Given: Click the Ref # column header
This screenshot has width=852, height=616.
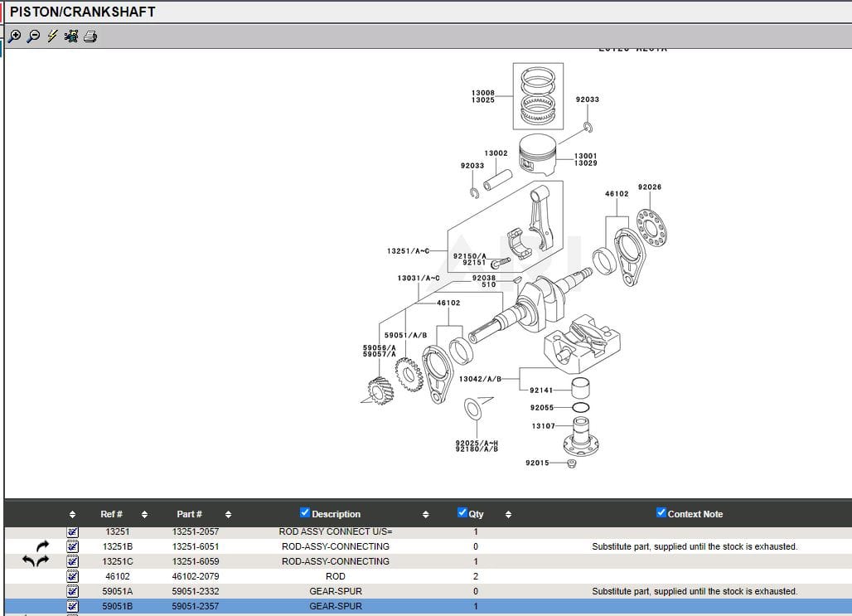Looking at the screenshot, I should (x=112, y=514).
